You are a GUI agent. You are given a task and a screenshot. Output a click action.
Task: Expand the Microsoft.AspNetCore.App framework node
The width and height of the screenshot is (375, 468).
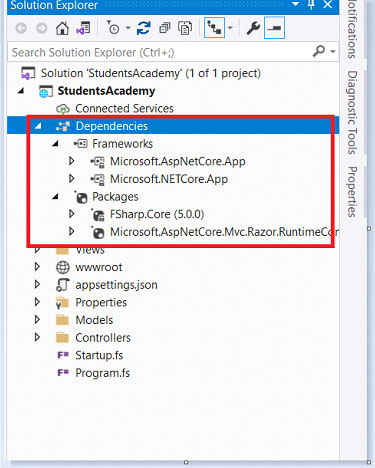click(x=71, y=161)
